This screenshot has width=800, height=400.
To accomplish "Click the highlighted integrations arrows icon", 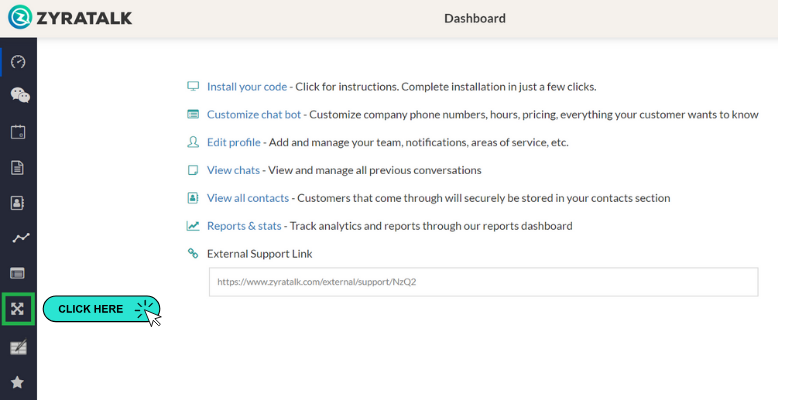I will click(18, 309).
